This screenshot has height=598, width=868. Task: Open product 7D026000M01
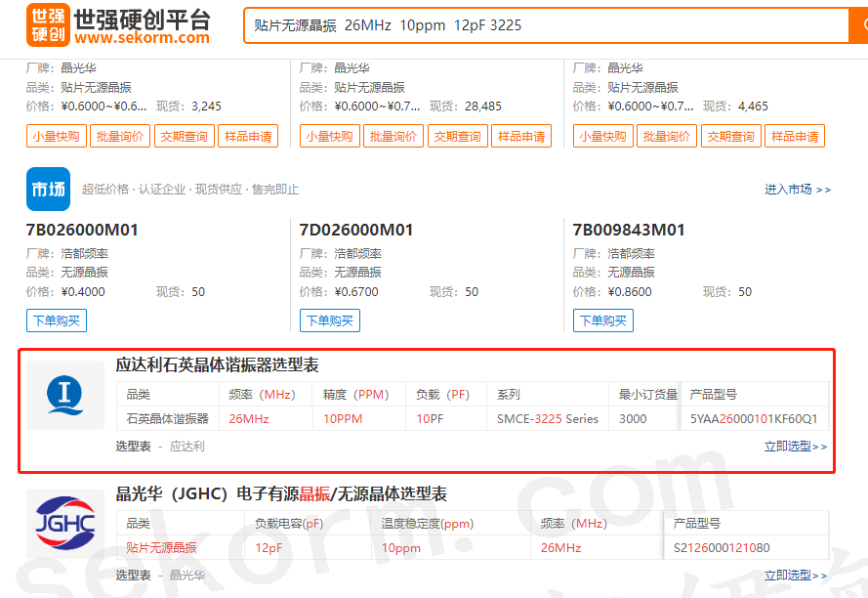(356, 230)
